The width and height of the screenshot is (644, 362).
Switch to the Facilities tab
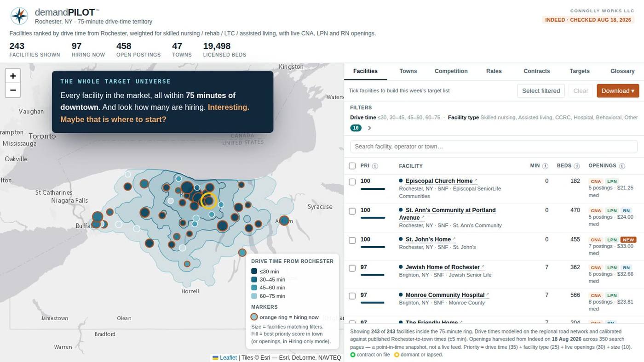coord(365,71)
